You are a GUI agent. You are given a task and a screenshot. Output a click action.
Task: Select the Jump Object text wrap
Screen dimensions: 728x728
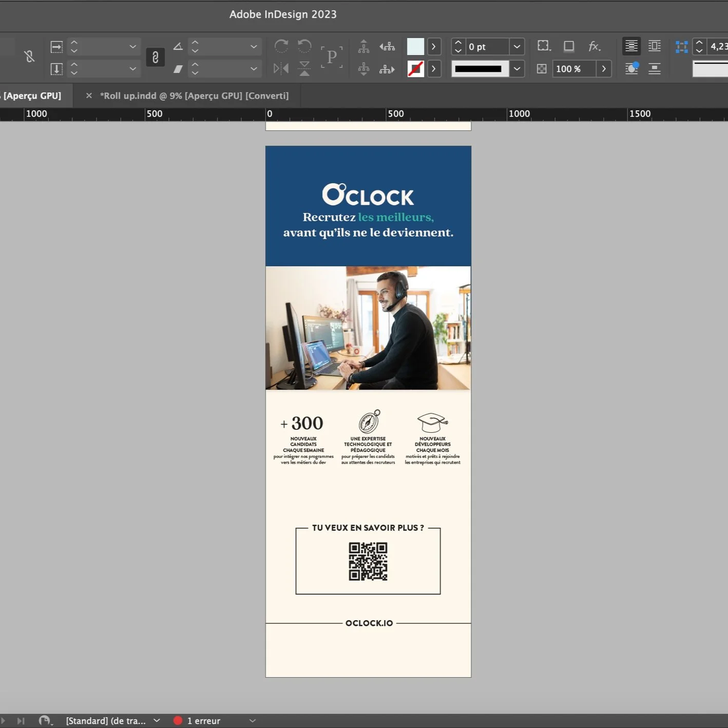655,68
